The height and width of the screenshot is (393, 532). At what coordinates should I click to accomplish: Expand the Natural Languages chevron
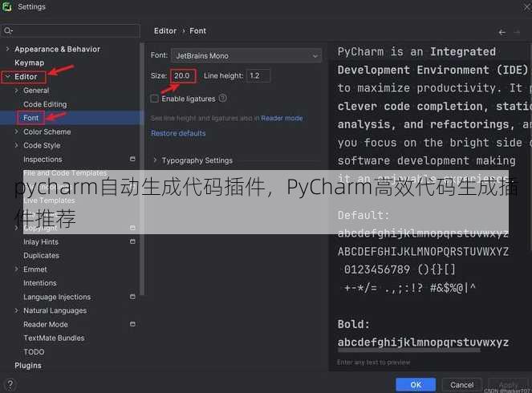[x=16, y=310]
